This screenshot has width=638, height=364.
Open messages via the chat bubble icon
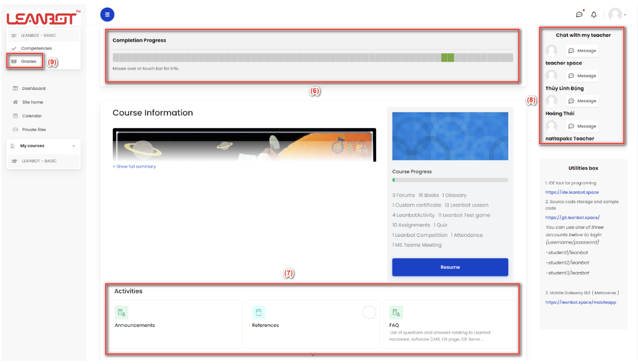[x=579, y=14]
